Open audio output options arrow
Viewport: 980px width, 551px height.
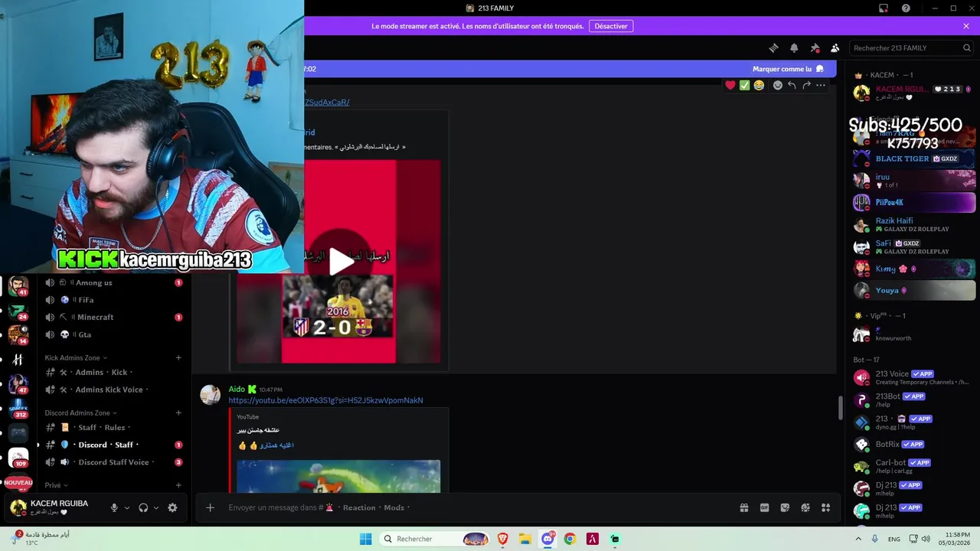[x=156, y=507]
